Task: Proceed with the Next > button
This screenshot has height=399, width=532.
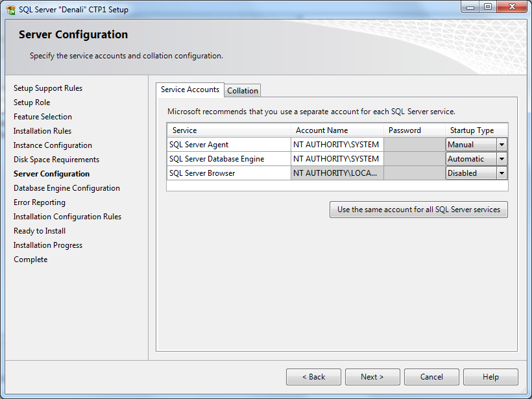Action: (x=372, y=377)
